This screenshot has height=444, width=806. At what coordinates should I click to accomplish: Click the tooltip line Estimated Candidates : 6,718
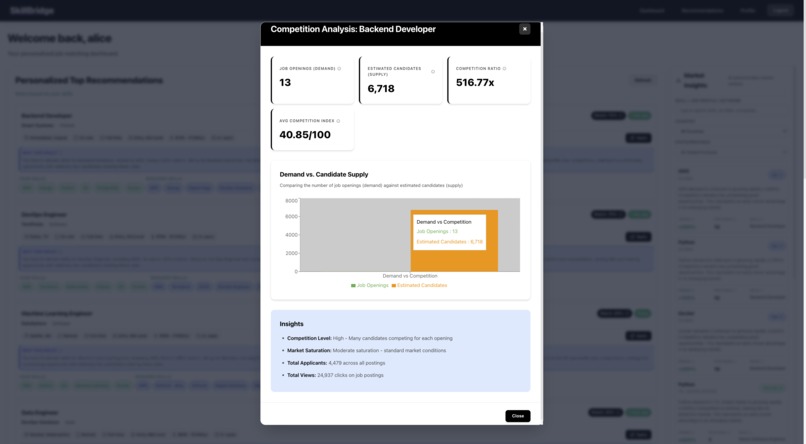449,242
